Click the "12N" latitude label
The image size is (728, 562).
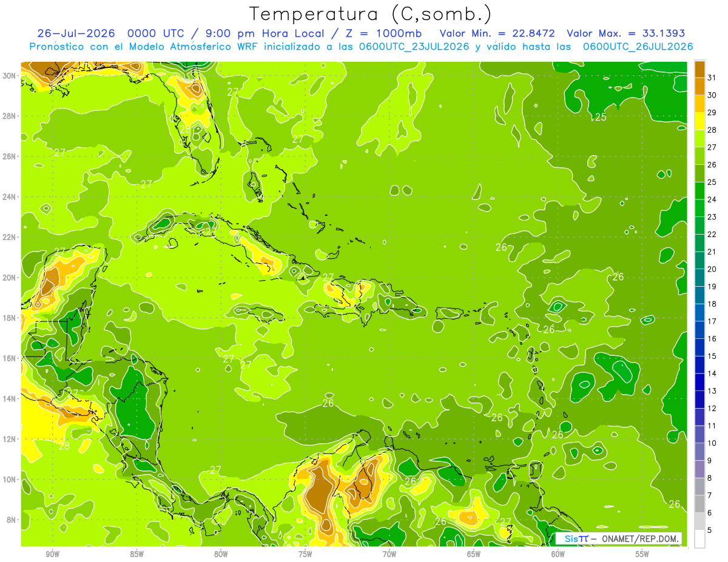(9, 439)
